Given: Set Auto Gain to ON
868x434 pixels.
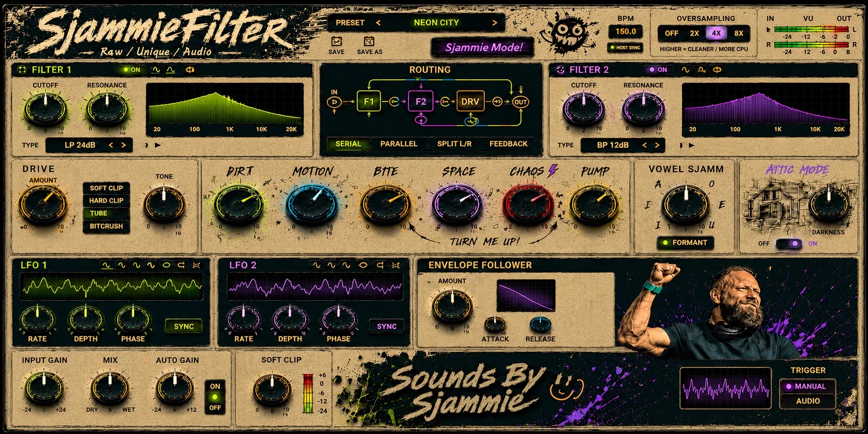Looking at the screenshot, I should (215, 386).
